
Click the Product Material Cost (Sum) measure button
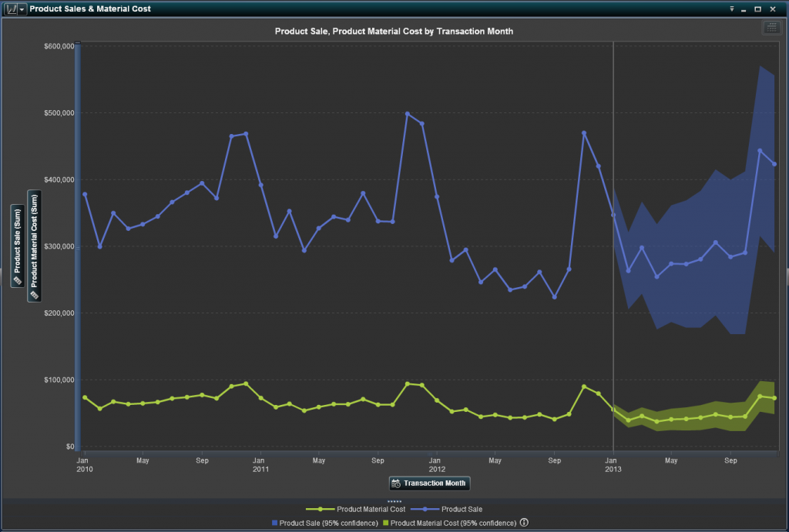[x=33, y=246]
